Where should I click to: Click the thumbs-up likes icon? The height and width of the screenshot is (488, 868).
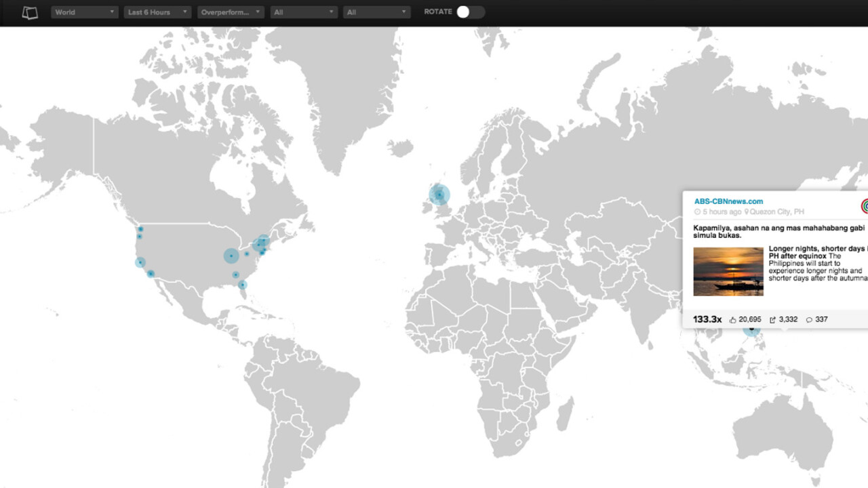point(733,320)
